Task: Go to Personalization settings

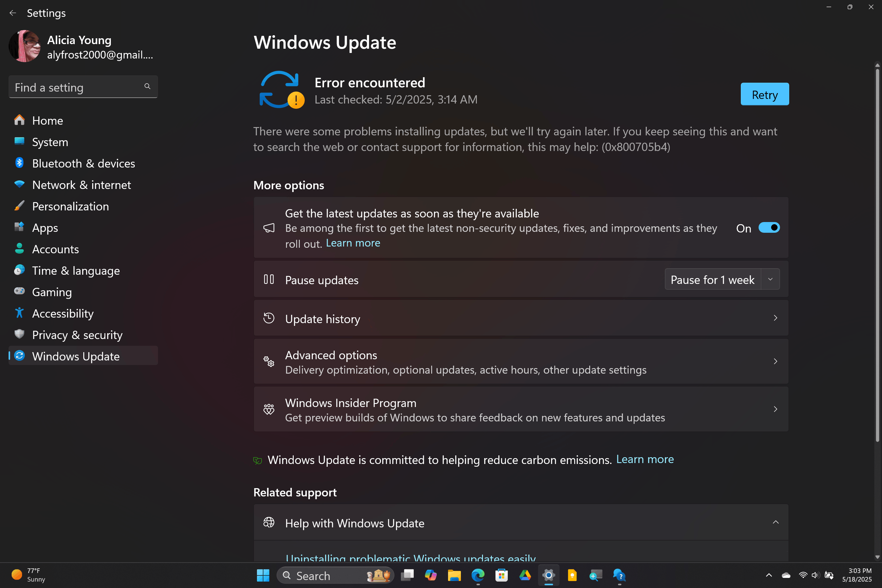Action: click(70, 206)
